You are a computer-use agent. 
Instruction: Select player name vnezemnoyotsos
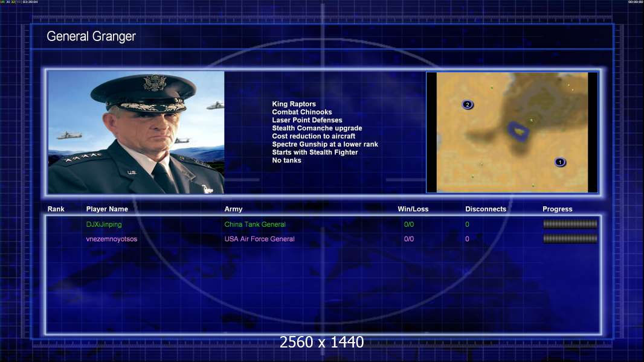(x=112, y=239)
